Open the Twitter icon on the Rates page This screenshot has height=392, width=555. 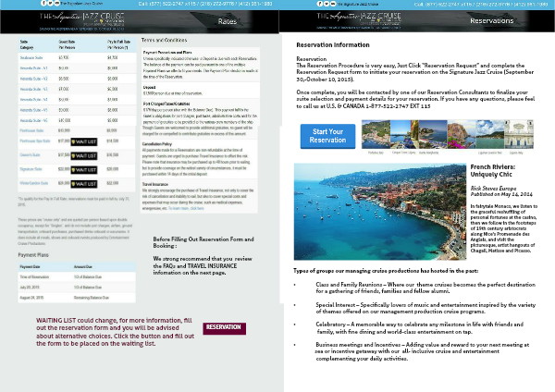pos(50,3)
